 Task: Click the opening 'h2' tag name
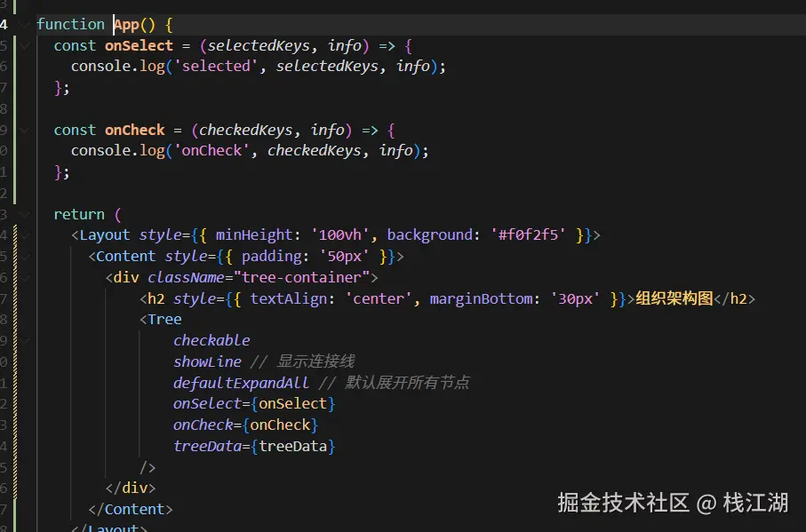156,298
